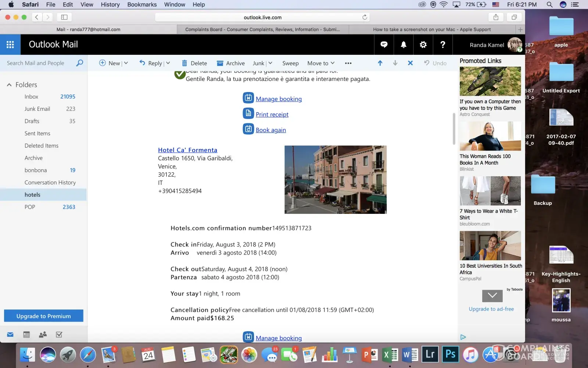The height and width of the screenshot is (368, 588).
Task: Switch to the Calendar icon
Action: click(x=26, y=335)
